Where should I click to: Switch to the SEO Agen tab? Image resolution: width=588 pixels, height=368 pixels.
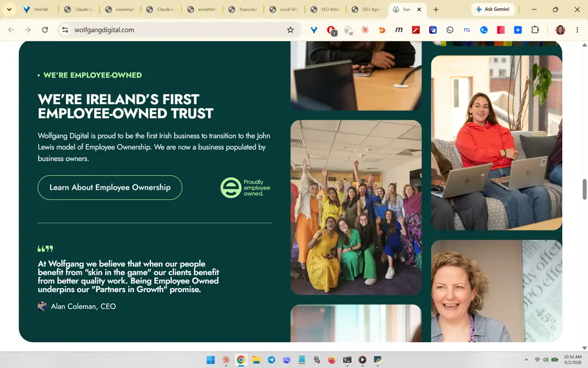[367, 9]
